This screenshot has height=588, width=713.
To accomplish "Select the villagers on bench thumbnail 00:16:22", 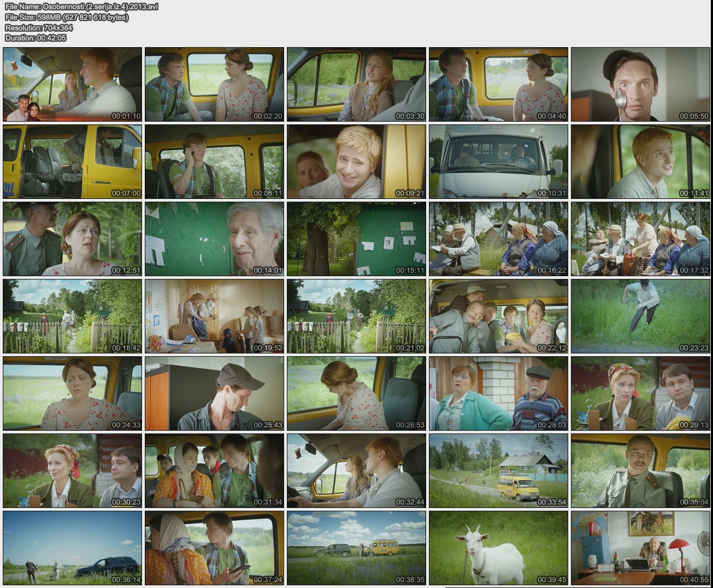I will click(498, 239).
